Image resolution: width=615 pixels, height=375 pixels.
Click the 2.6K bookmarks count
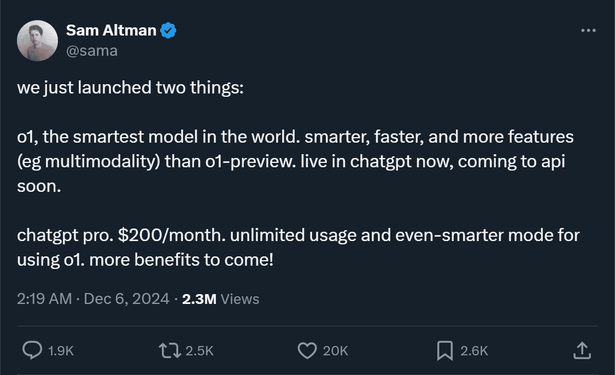point(474,351)
